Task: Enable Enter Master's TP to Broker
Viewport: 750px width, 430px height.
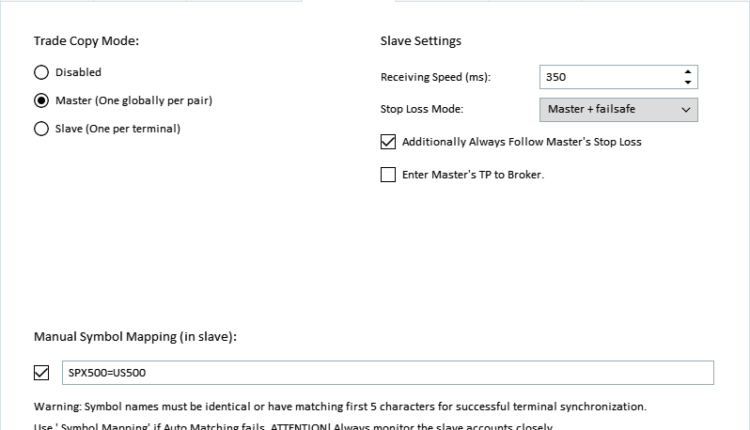Action: pyautogui.click(x=388, y=174)
